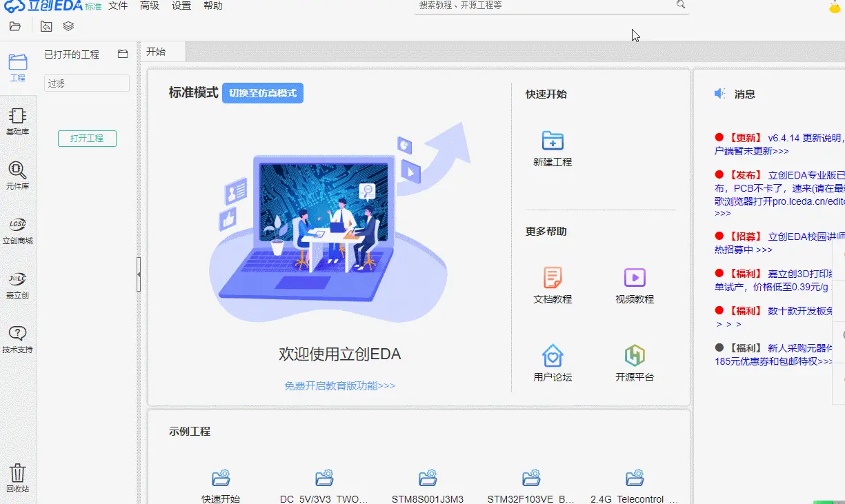Image resolution: width=845 pixels, height=504 pixels.
Task: Open the 文件 menu
Action: tap(118, 6)
